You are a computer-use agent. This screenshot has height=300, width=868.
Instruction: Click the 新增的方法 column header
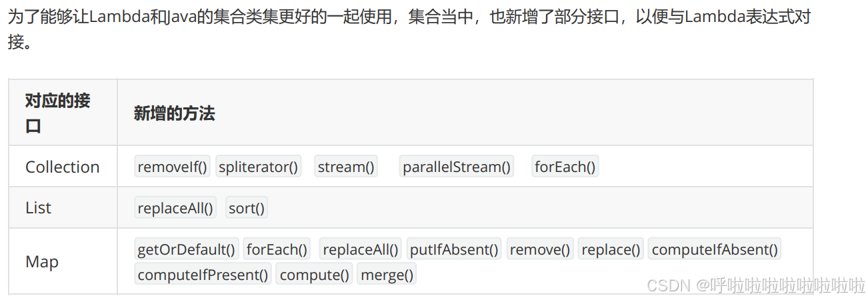[175, 113]
